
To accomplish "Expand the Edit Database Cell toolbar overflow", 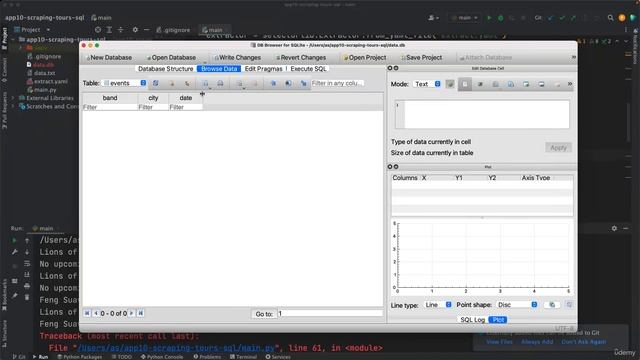I will (570, 84).
